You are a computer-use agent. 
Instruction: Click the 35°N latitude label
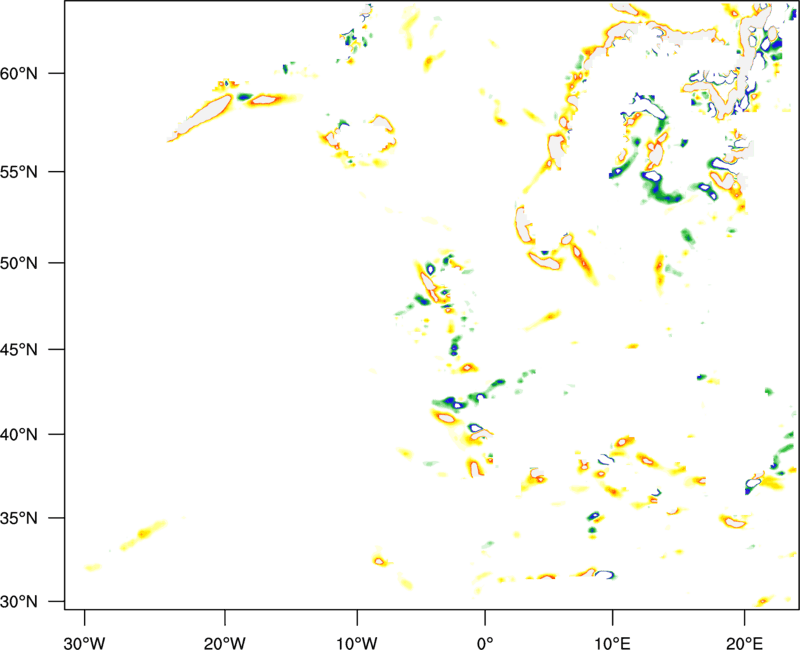[19, 518]
